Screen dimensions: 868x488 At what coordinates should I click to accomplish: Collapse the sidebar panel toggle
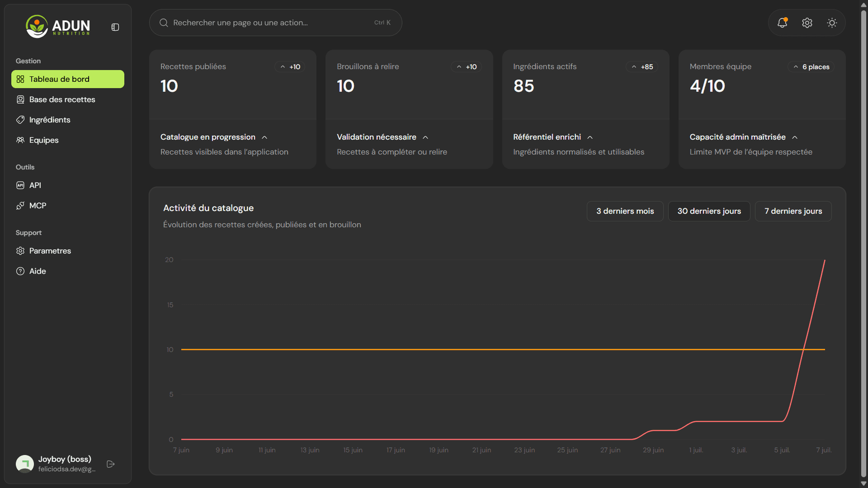click(115, 27)
